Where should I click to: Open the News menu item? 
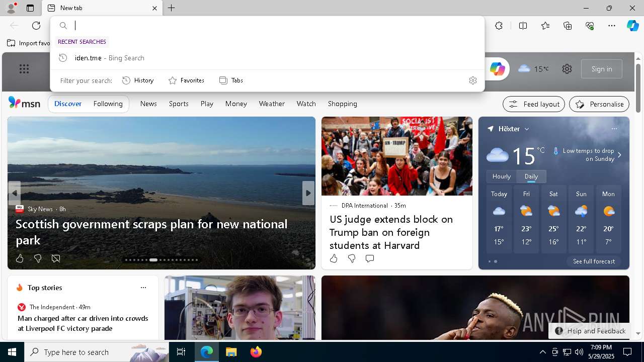(x=148, y=104)
